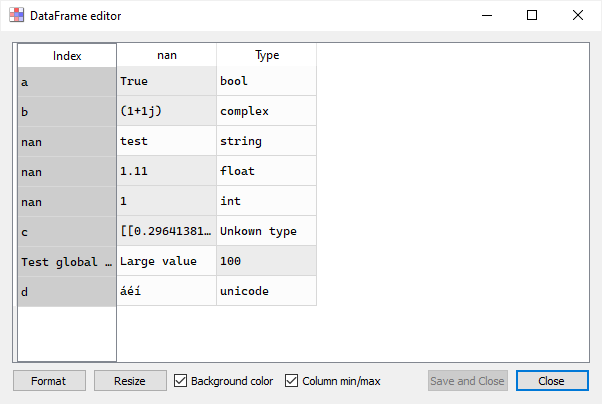Click the 'complex' type cell

click(267, 111)
